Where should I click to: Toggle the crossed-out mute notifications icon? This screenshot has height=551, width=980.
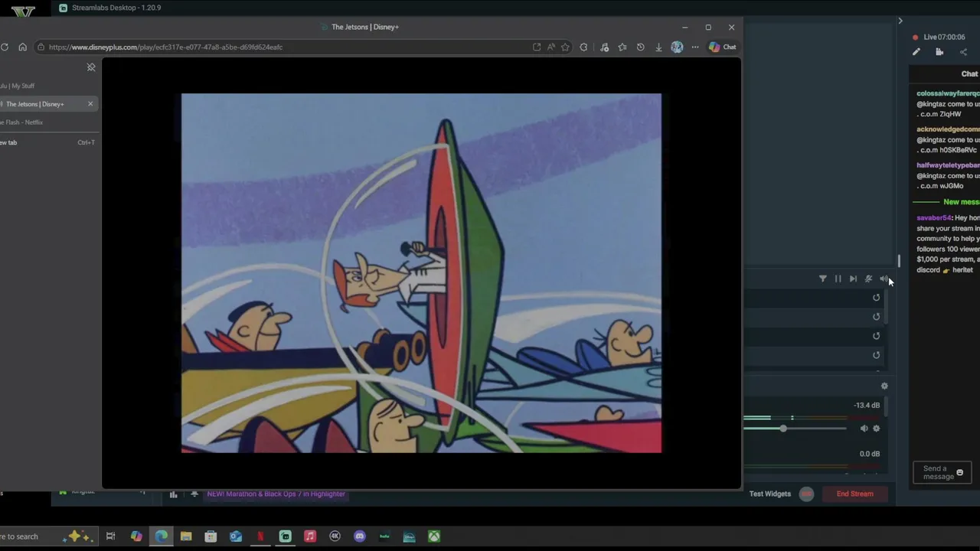(868, 279)
